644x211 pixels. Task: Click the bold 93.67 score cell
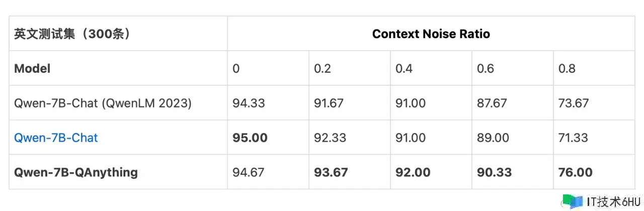[x=331, y=172]
